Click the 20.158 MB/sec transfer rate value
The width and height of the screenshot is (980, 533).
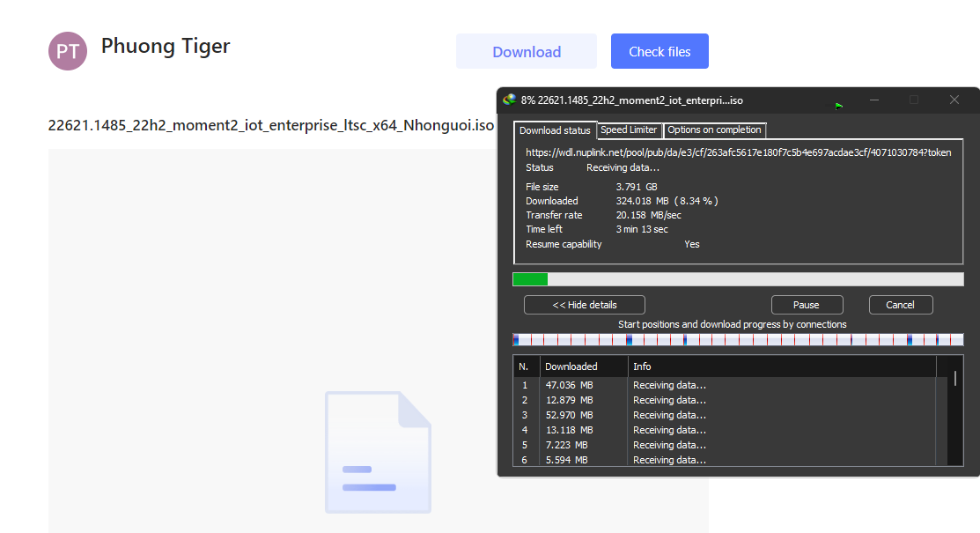pos(648,215)
